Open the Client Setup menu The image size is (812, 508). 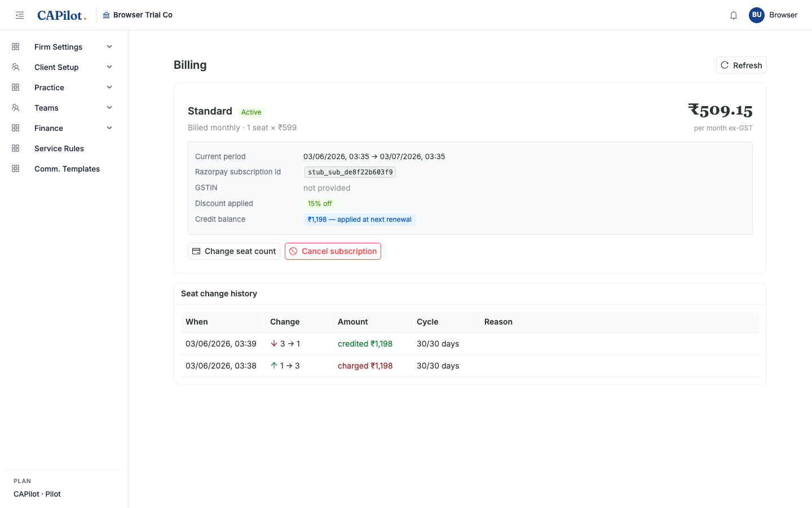64,67
